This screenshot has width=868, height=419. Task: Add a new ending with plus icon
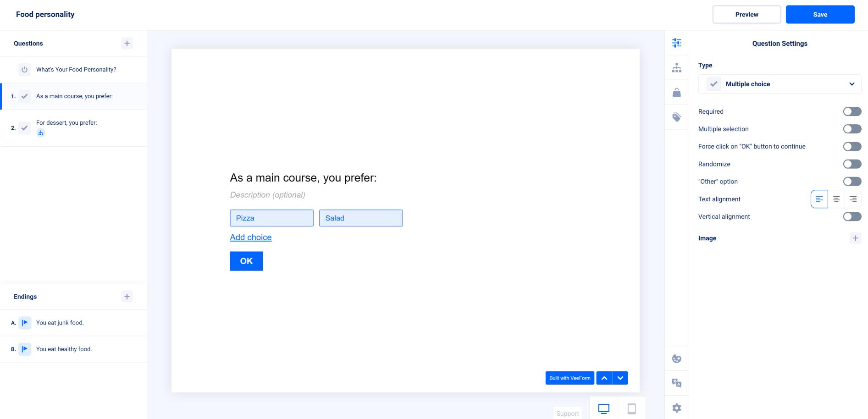pyautogui.click(x=127, y=297)
